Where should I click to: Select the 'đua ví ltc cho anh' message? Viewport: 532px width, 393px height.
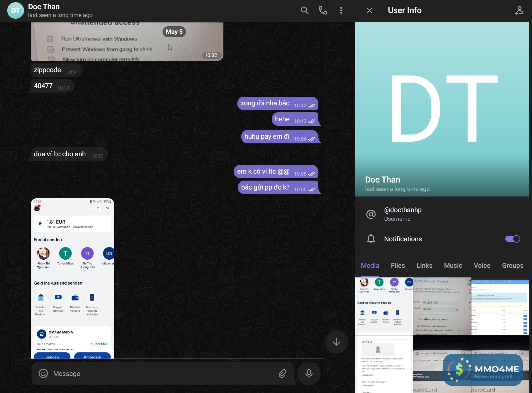pos(69,154)
